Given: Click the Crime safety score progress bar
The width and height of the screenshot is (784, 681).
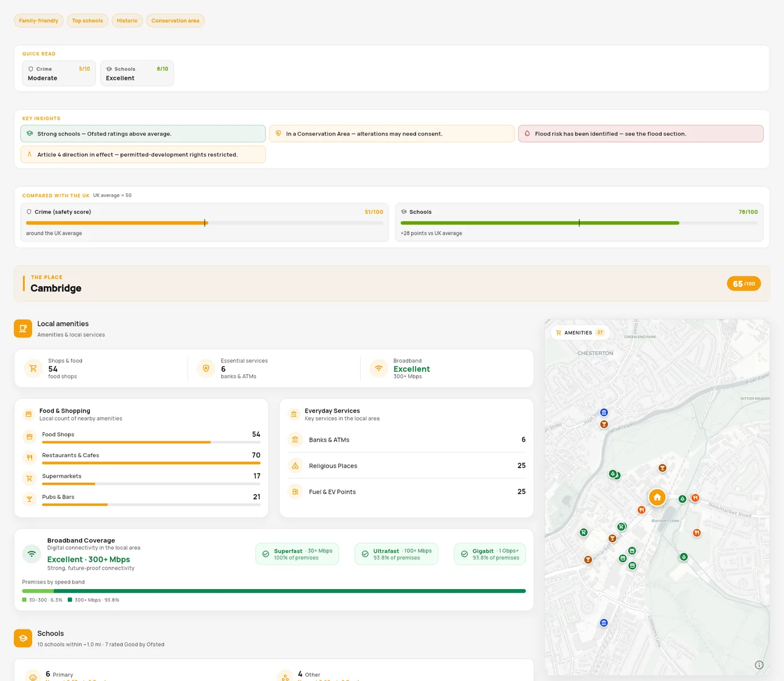Looking at the screenshot, I should (x=204, y=223).
